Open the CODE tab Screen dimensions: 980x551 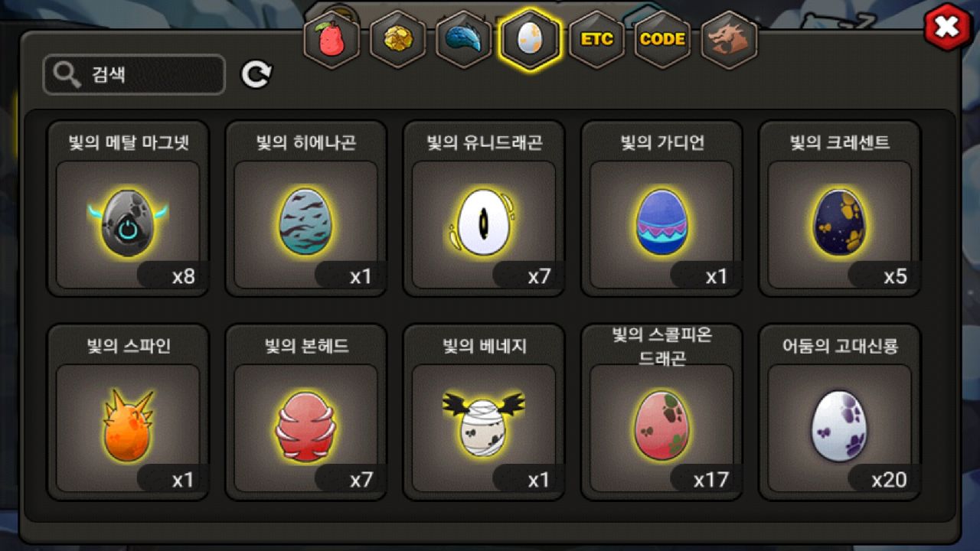pos(662,40)
